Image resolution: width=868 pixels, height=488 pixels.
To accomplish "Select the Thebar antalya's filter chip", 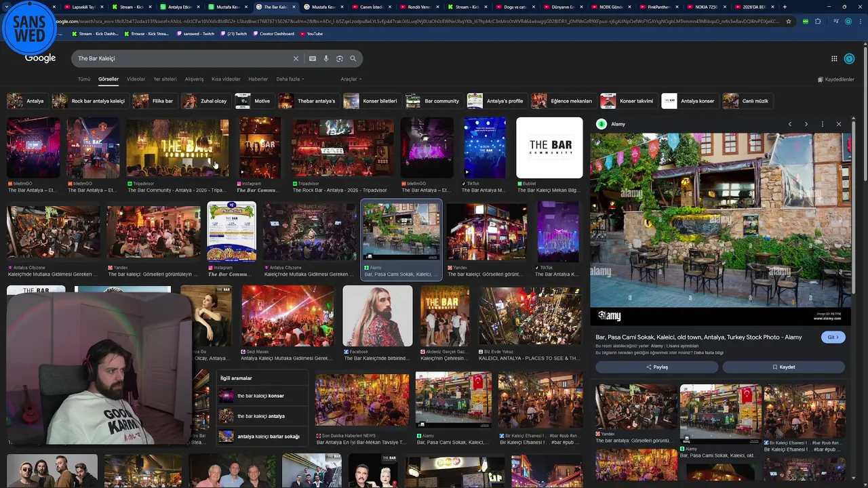I will tap(307, 101).
